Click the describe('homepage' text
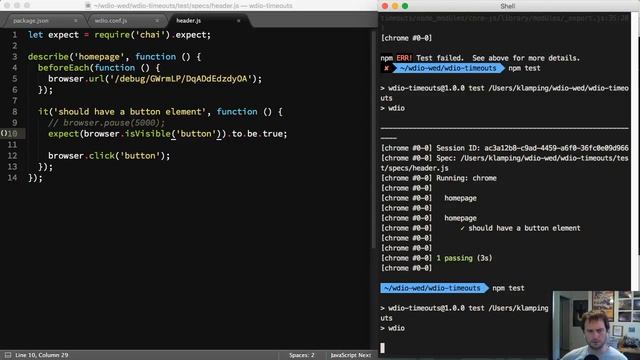Viewport: 640px width, 360px height. (x=76, y=57)
